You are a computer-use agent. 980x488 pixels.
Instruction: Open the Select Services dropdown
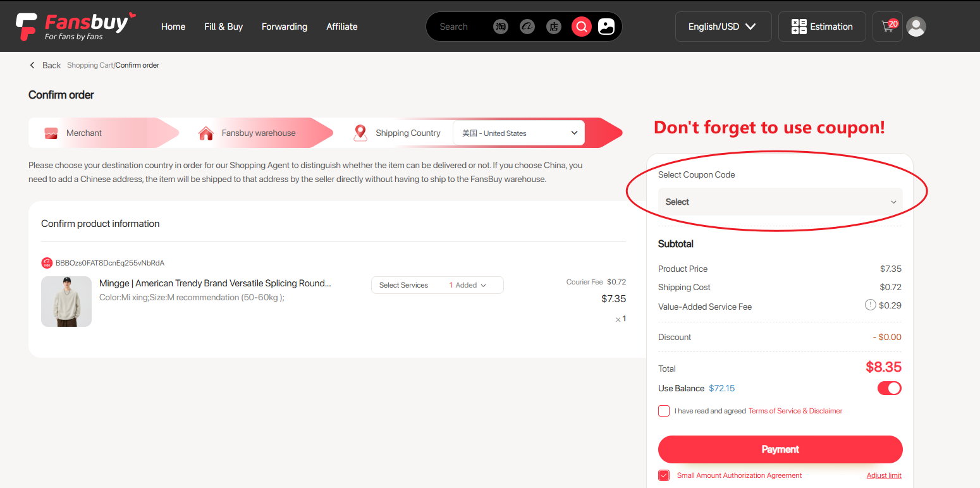438,285
